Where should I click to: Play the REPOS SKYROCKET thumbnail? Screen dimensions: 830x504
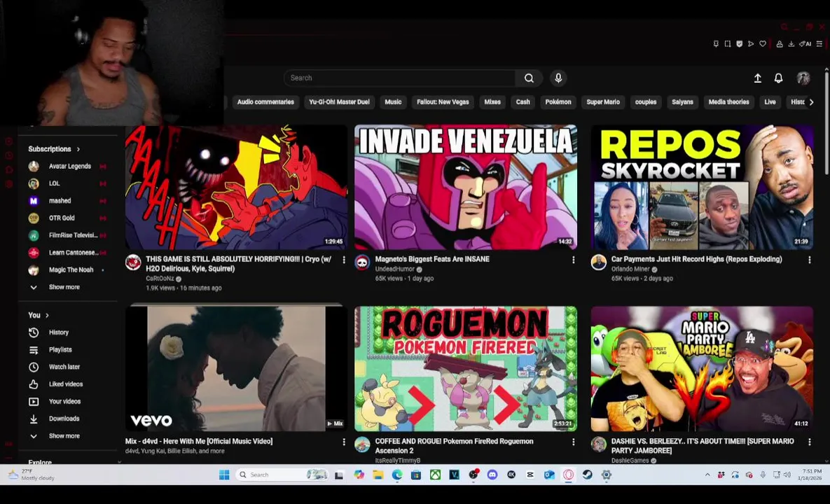click(x=702, y=187)
